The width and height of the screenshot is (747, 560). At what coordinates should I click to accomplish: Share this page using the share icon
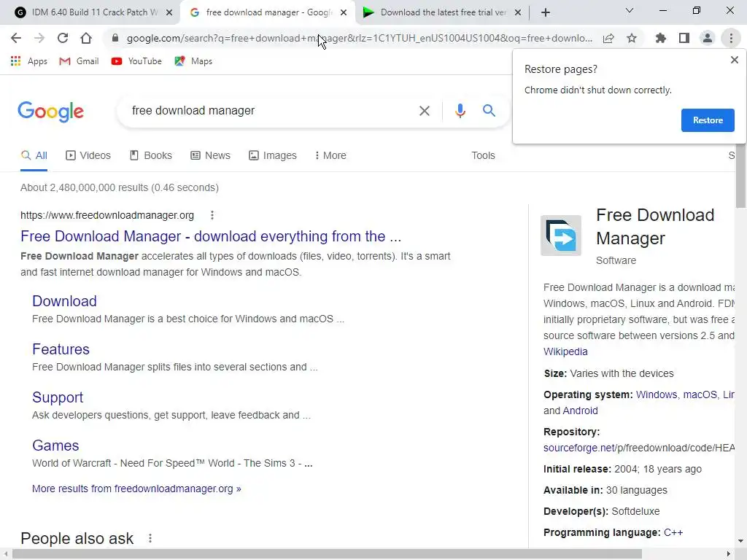click(x=608, y=38)
